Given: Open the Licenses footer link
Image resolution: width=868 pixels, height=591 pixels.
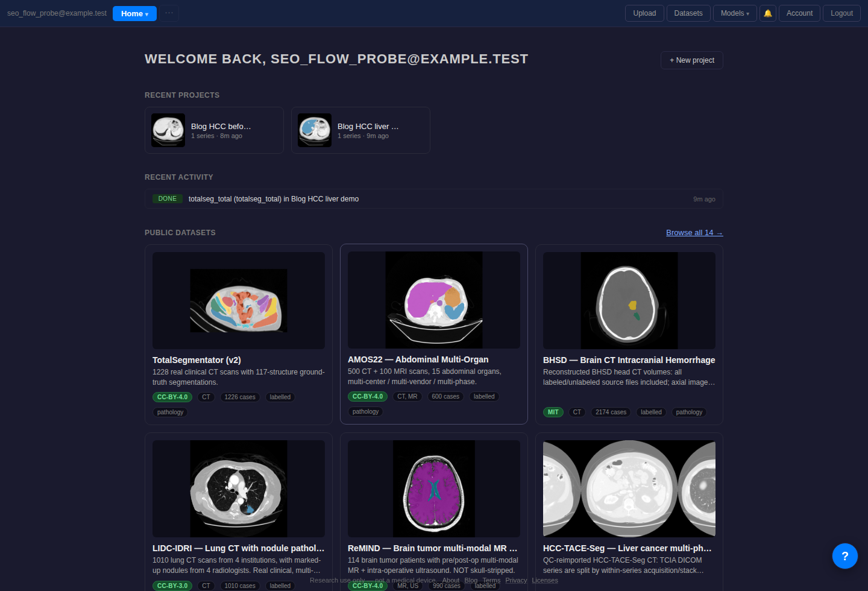Looking at the screenshot, I should click(x=545, y=581).
